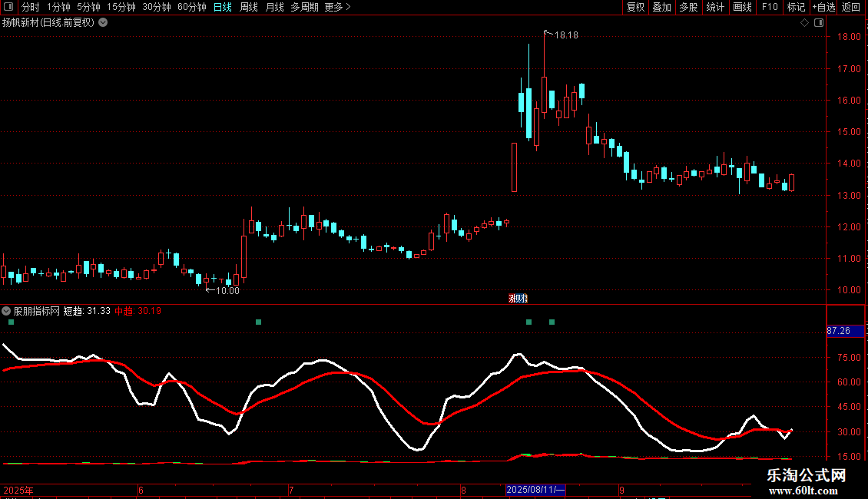Click the 标记 mark button
Image resolution: width=868 pixels, height=499 pixels.
click(796, 7)
